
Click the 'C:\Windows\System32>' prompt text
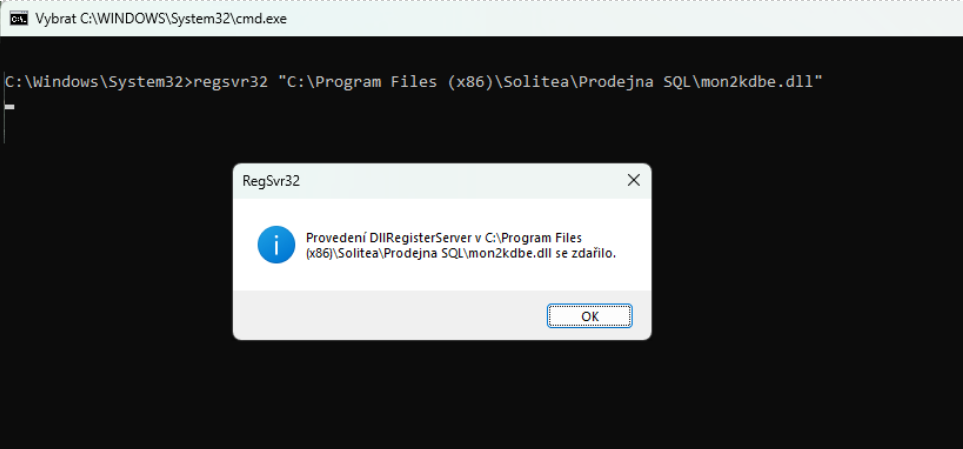pos(98,82)
